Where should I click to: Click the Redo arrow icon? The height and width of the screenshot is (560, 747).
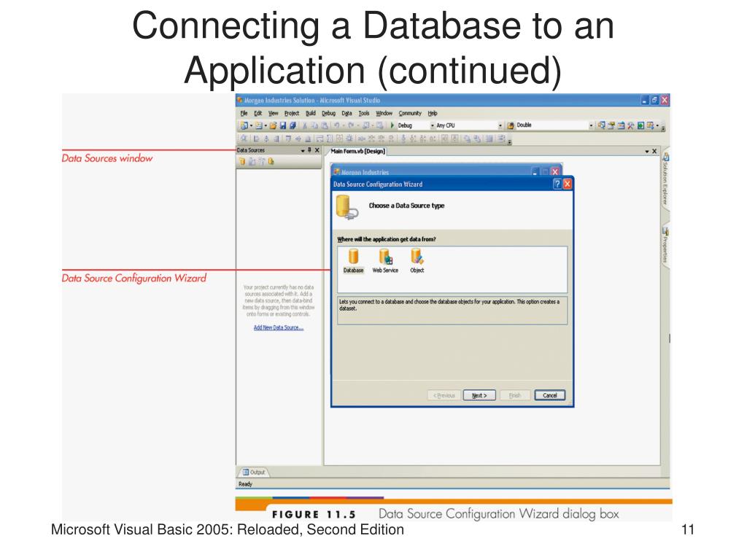click(351, 125)
